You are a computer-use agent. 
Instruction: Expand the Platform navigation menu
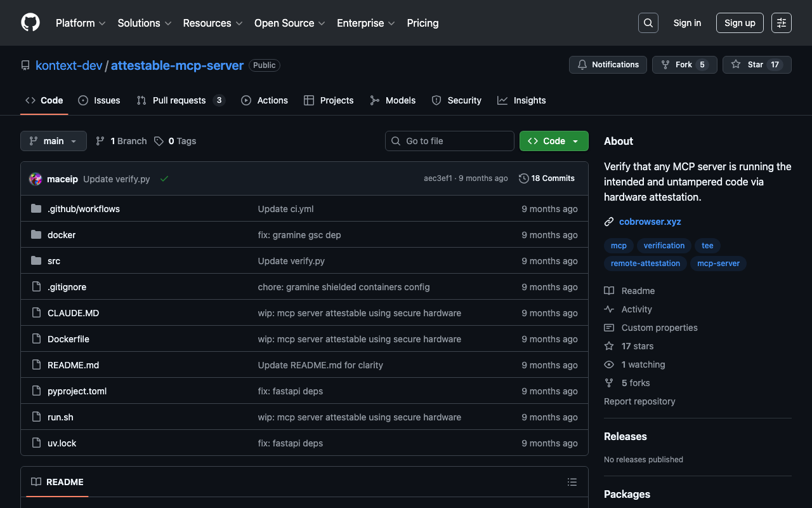(x=81, y=23)
